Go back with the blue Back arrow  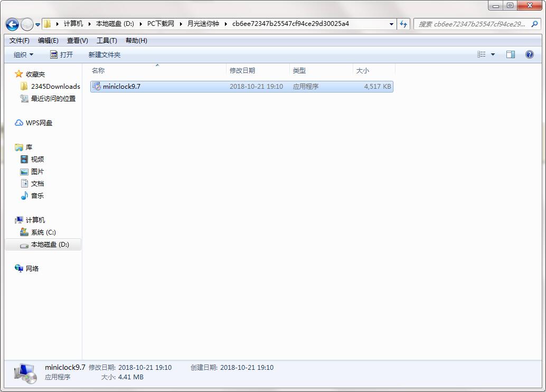12,24
